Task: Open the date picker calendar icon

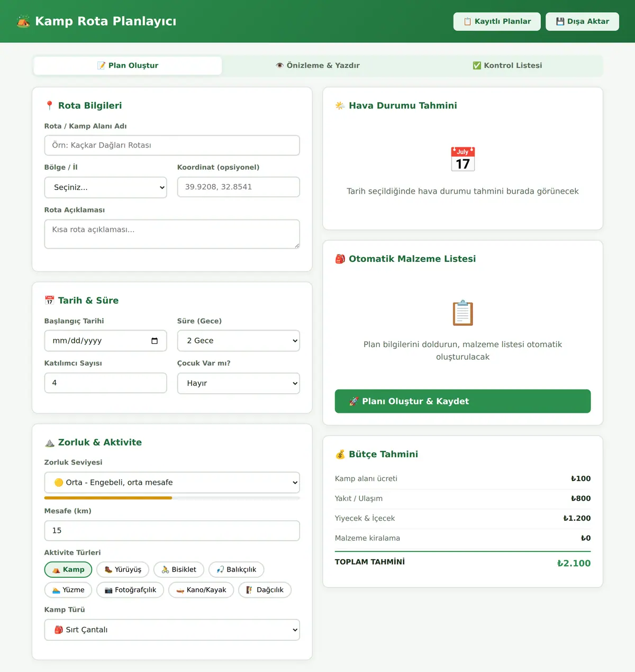Action: click(155, 341)
